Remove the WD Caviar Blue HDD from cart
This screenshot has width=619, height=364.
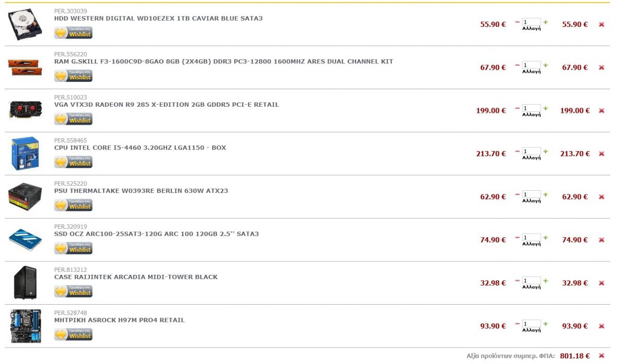(601, 24)
